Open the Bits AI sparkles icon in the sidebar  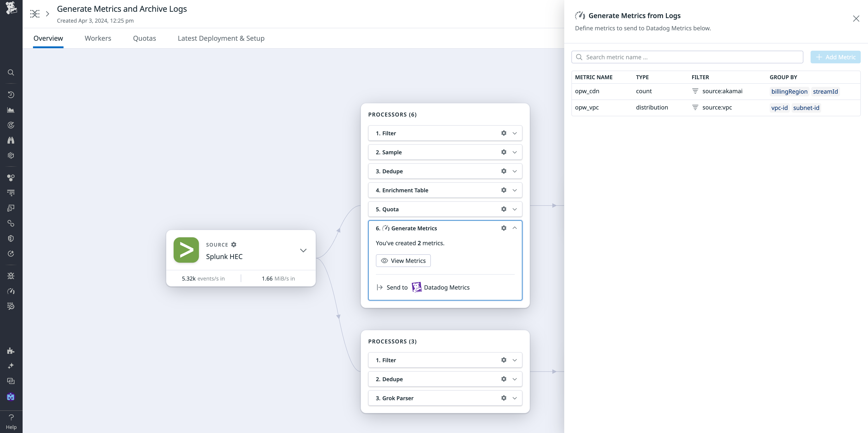[11, 366]
